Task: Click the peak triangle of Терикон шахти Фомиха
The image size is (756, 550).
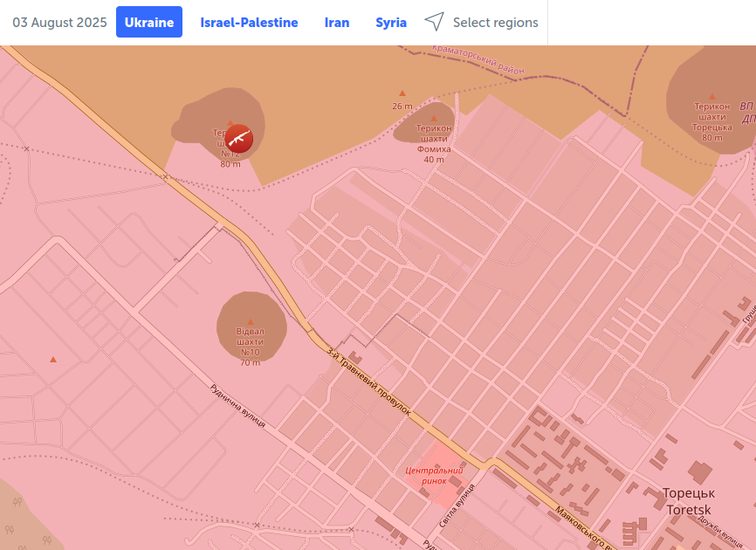Action: click(434, 119)
